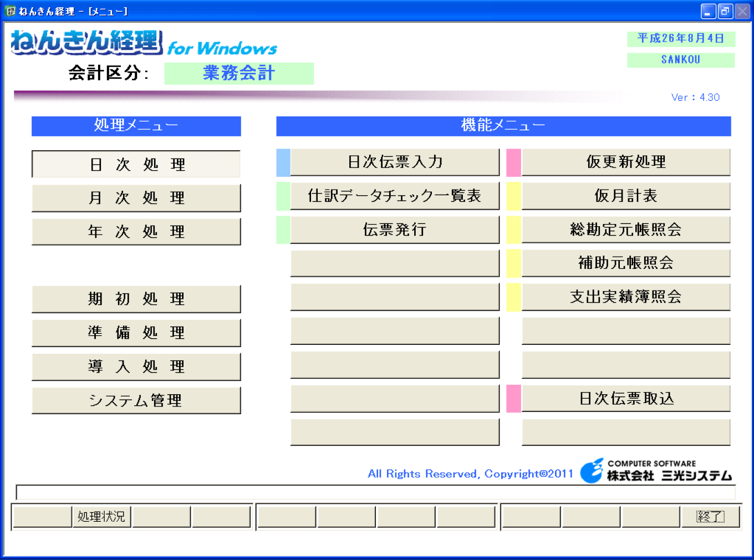Open 総勘定元帳照会

626,230
